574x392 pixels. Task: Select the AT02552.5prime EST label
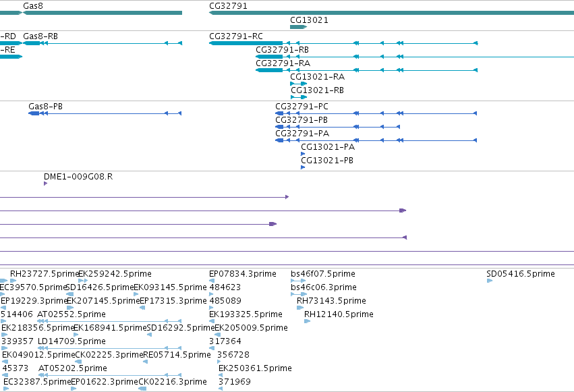[71, 314]
